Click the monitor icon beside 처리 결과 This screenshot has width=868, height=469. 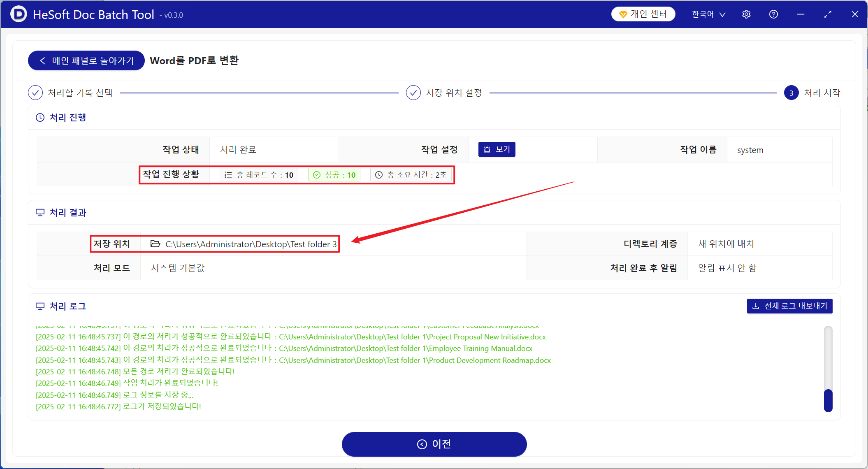click(x=40, y=213)
